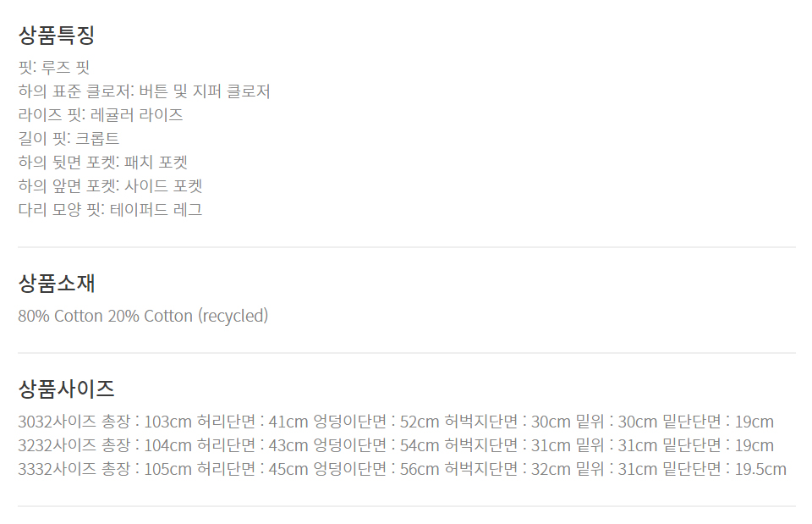Select the 핏: 루즈 핏 line

(54, 68)
